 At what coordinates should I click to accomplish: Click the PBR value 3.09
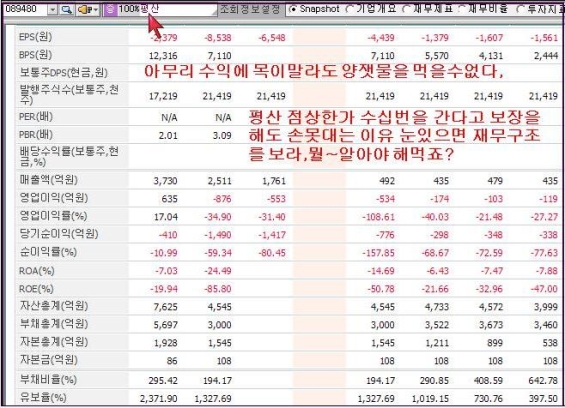click(222, 136)
